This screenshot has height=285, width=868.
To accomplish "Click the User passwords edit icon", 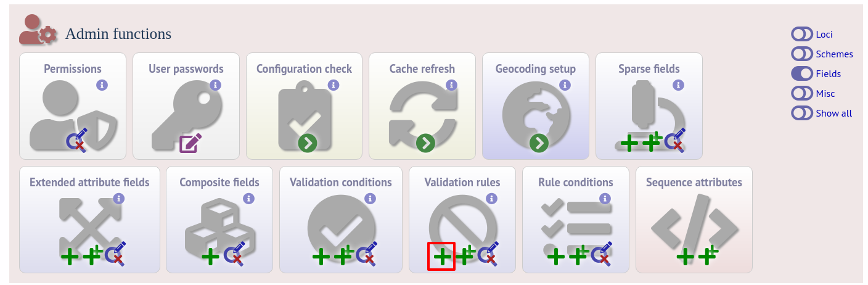I will pos(190,142).
